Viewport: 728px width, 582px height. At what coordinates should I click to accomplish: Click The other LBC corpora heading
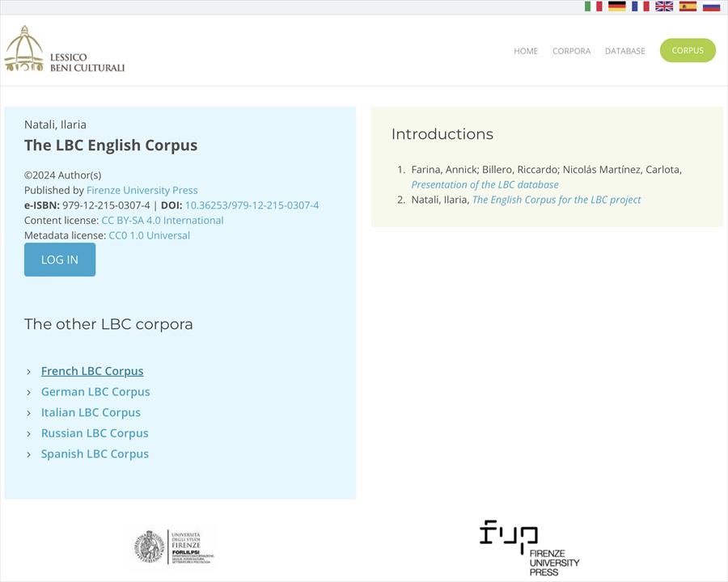point(108,324)
